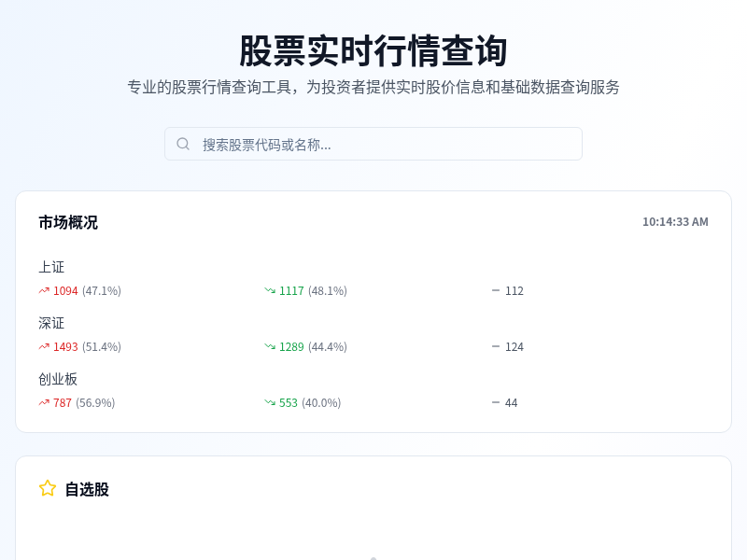The width and height of the screenshot is (747, 560).
Task: Click the 自选股 section heading
Action: tap(87, 489)
